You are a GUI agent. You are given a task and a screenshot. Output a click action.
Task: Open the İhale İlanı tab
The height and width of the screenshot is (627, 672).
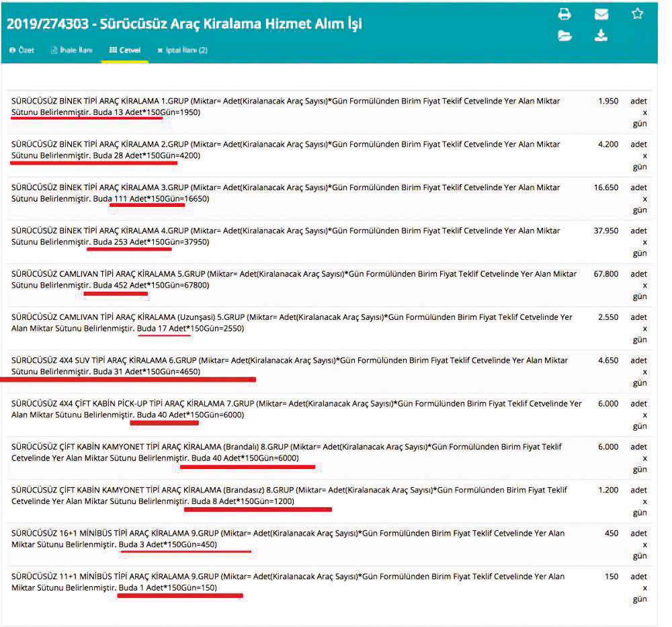coord(72,50)
